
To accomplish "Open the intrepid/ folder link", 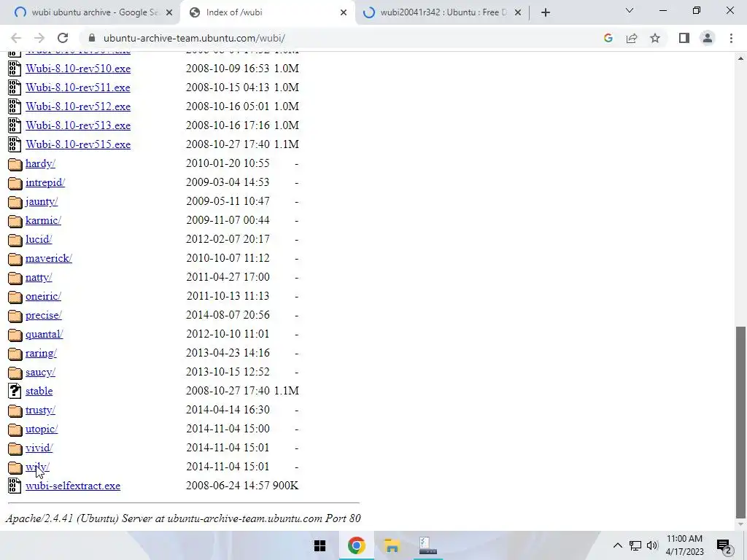I will click(45, 182).
